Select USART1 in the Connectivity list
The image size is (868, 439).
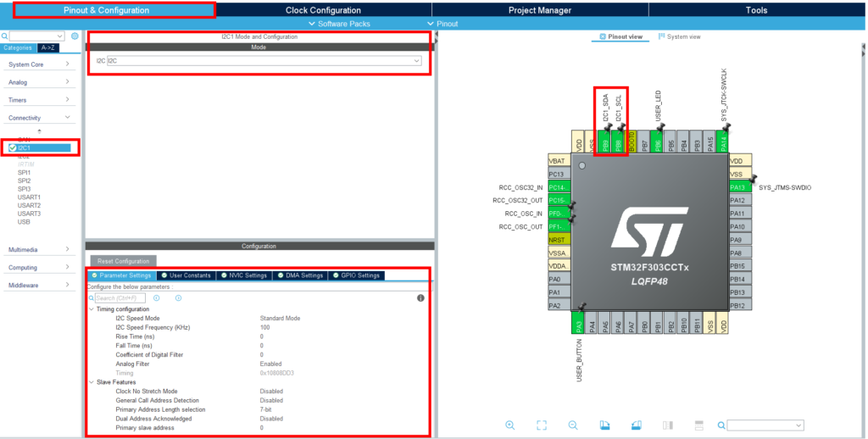[x=29, y=197]
